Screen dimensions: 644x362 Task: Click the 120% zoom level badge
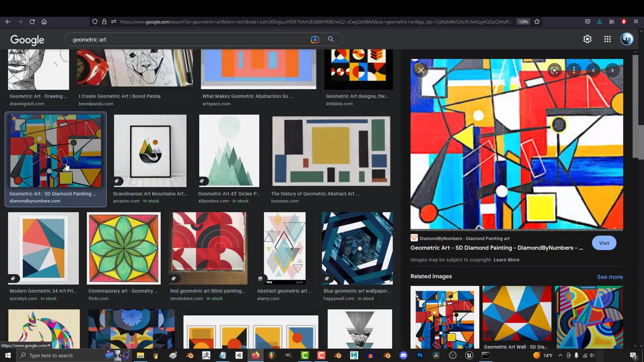pos(523,22)
